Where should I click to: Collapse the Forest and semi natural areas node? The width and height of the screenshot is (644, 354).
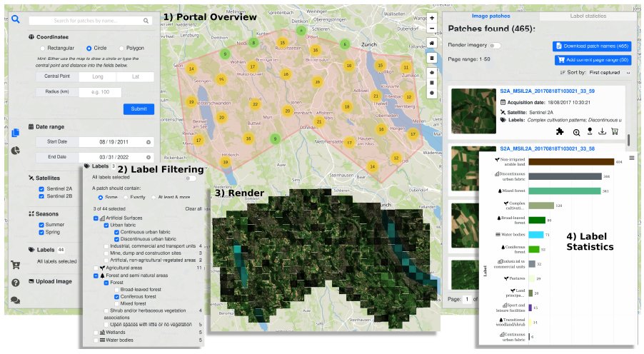tap(96, 275)
